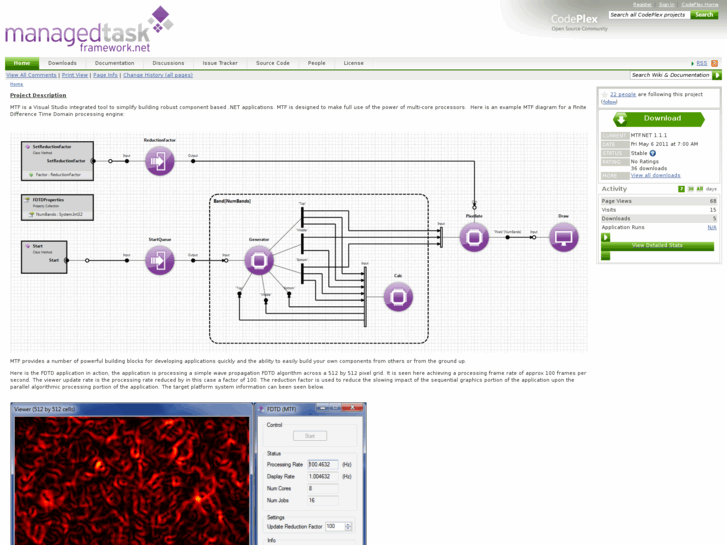Select 30 days activity range
Screen dimensions: 727x545
pos(690,189)
